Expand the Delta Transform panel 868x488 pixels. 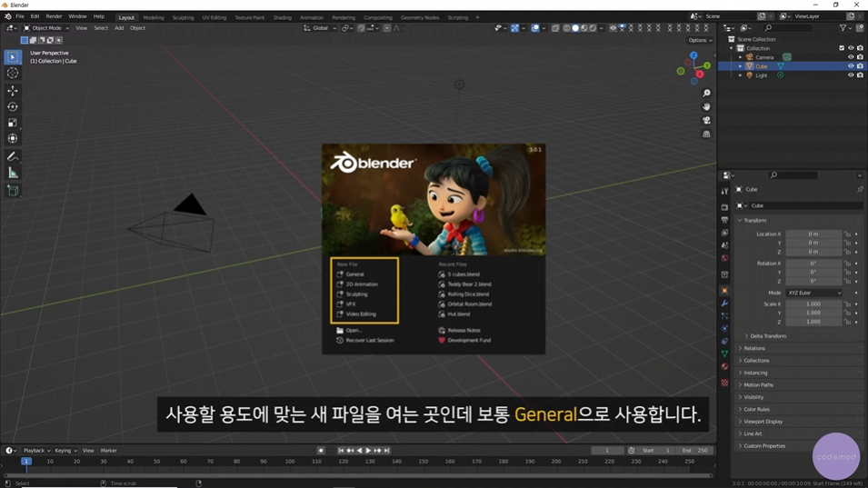coord(767,336)
